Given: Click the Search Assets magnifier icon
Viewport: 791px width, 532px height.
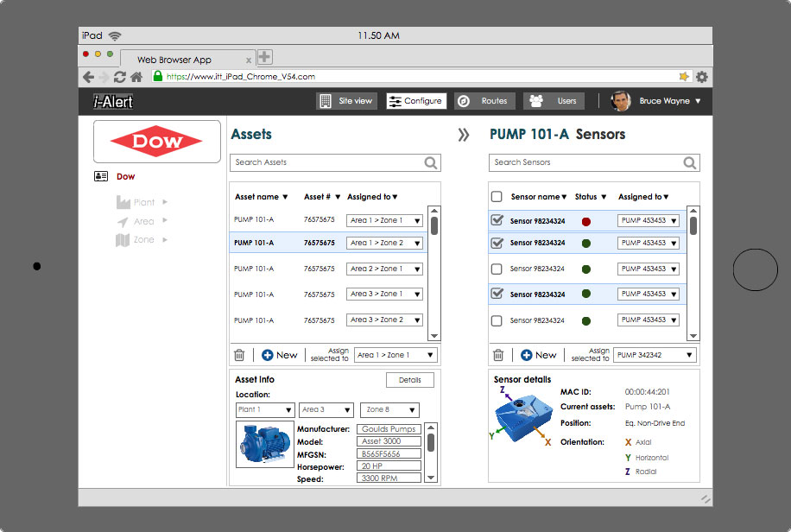Looking at the screenshot, I should point(430,162).
